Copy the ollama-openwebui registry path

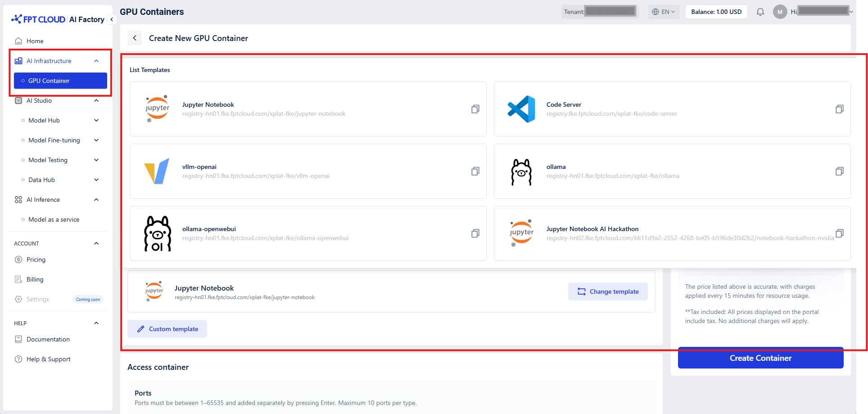pos(475,233)
